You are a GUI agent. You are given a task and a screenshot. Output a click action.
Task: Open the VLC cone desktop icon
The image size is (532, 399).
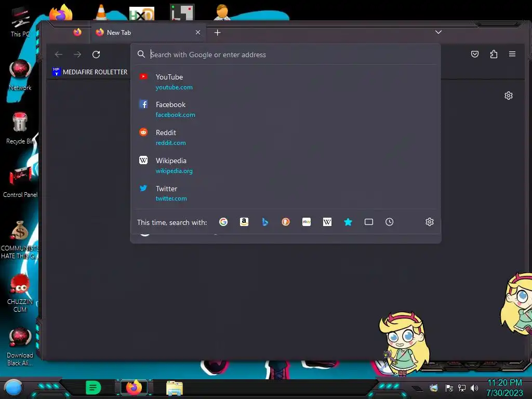pos(101,12)
